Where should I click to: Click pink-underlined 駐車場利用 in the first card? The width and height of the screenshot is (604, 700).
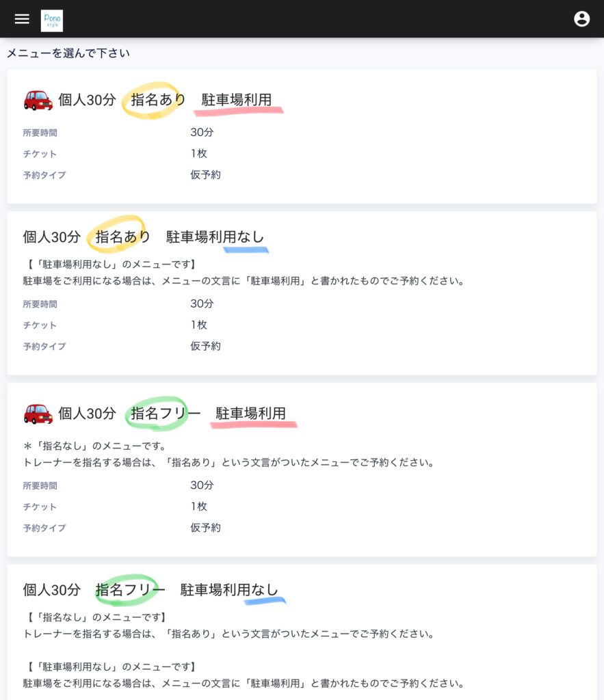point(237,100)
